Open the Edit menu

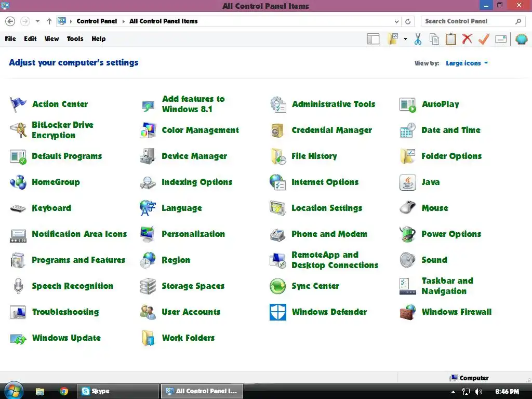click(30, 38)
